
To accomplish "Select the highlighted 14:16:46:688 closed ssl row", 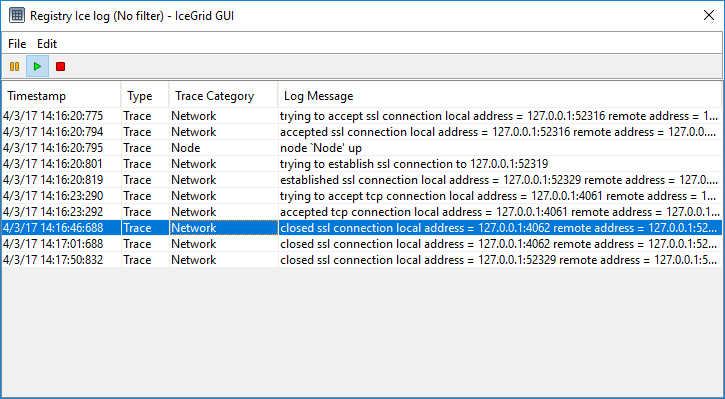I will pyautogui.click(x=362, y=228).
